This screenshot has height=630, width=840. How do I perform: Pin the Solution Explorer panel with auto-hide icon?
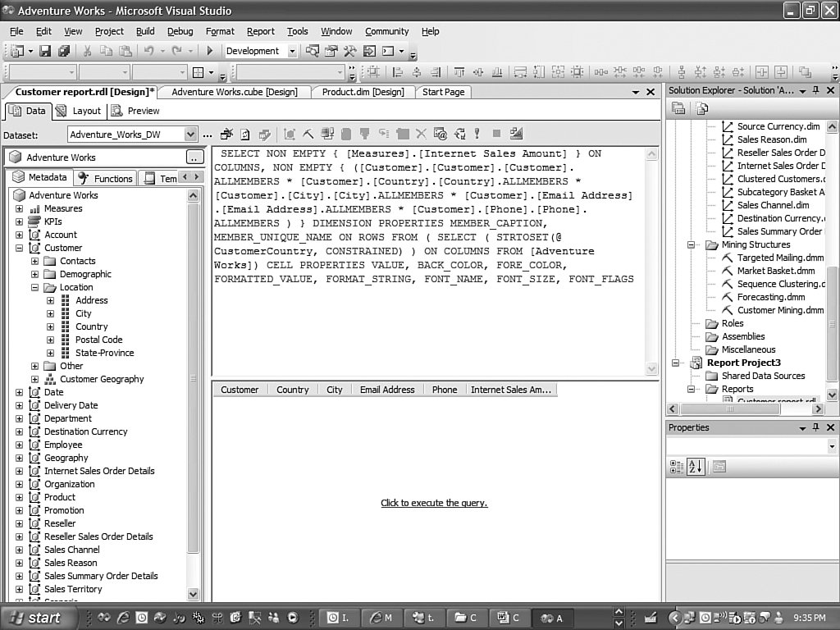pos(816,90)
